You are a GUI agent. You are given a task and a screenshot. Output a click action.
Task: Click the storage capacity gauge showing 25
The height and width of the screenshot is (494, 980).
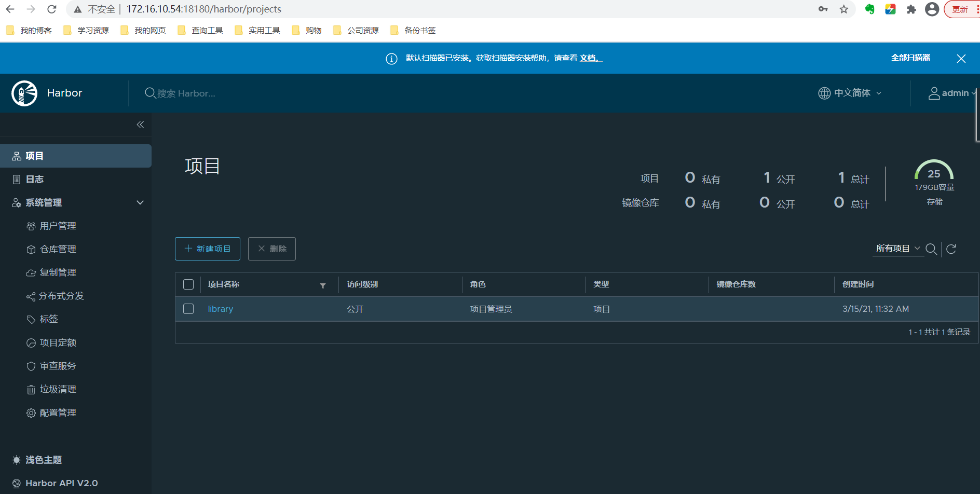click(x=934, y=170)
